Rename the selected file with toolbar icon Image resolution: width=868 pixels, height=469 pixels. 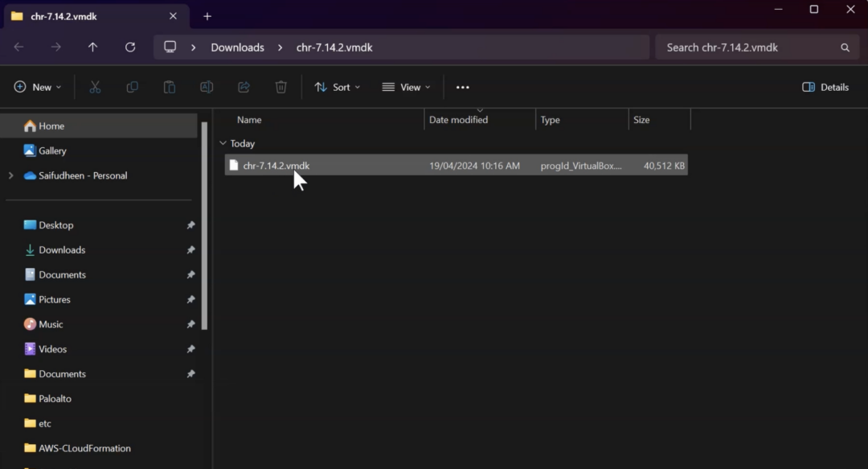[x=207, y=87]
